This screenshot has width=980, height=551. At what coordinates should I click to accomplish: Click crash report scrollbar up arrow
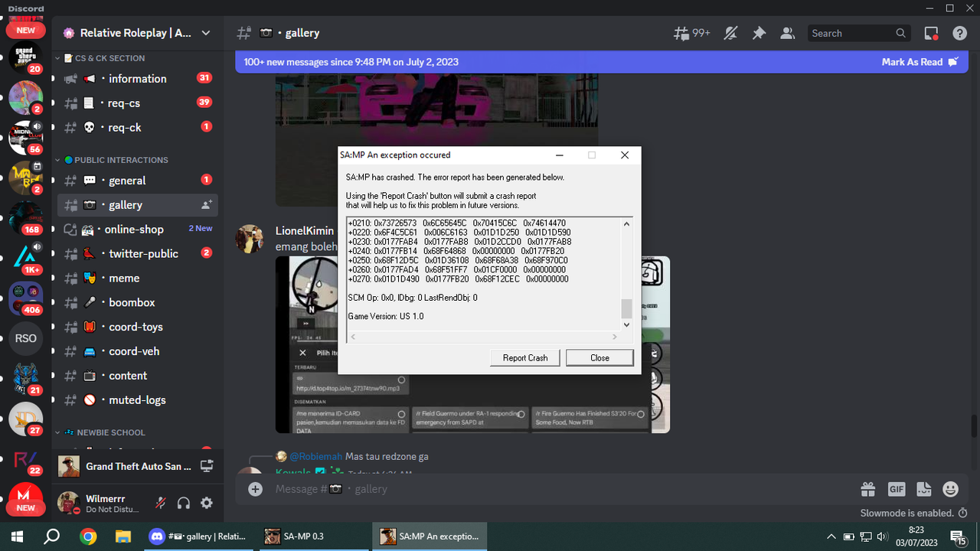pyautogui.click(x=626, y=224)
